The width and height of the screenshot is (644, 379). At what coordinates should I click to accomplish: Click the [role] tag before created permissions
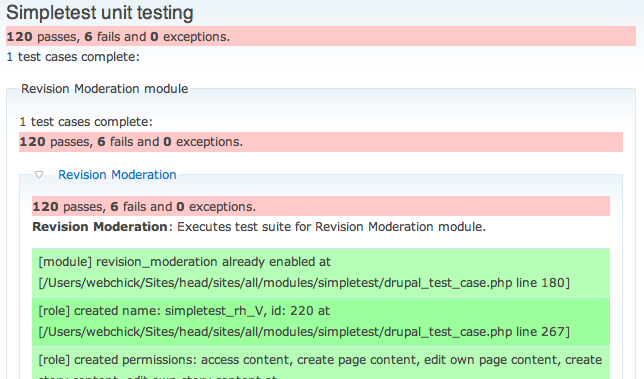pyautogui.click(x=54, y=360)
